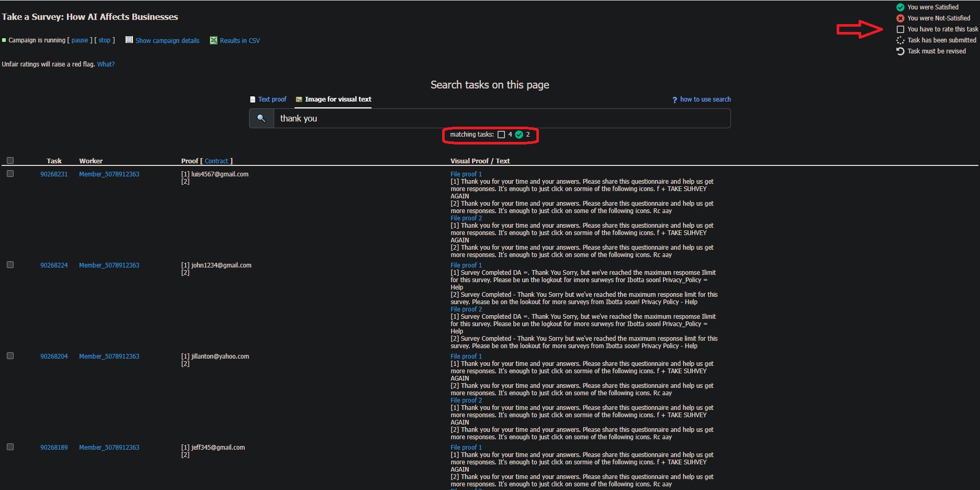Click the green satisfied checkmark in matching tasks
980x490 pixels.
(519, 135)
